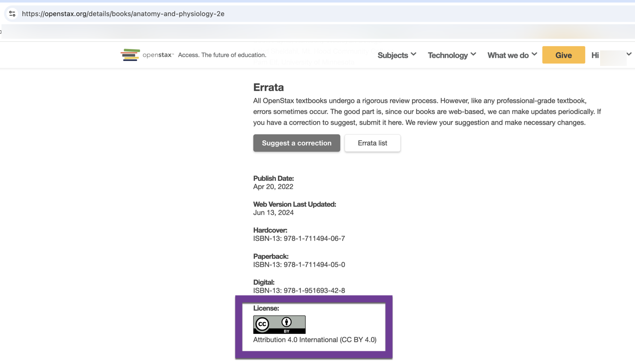Click the CC symbol in license badge
Screen dimensions: 635x364
tap(262, 324)
